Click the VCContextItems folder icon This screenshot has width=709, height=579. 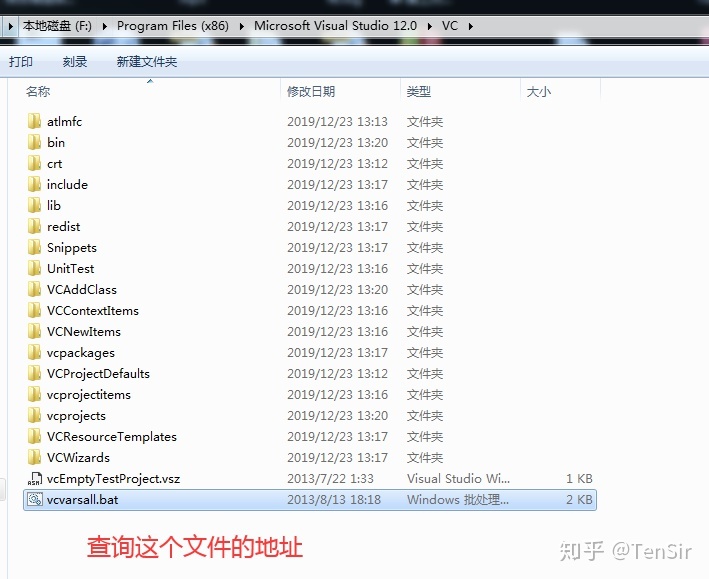(x=34, y=310)
